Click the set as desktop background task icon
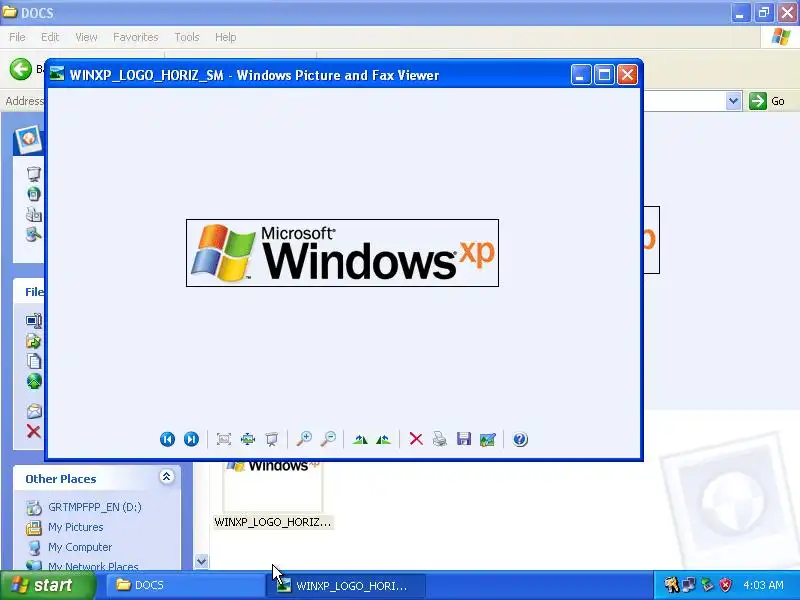800x600 pixels. 34,235
